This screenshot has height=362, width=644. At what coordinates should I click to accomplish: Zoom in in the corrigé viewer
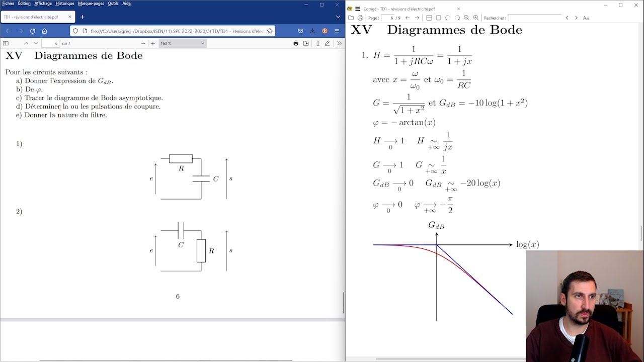point(476,18)
